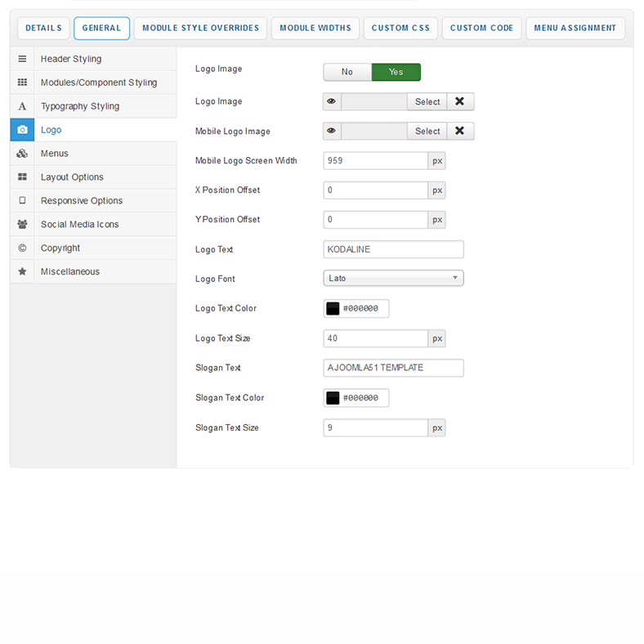
Task: Open the Logo Font dropdown
Action: coord(393,279)
